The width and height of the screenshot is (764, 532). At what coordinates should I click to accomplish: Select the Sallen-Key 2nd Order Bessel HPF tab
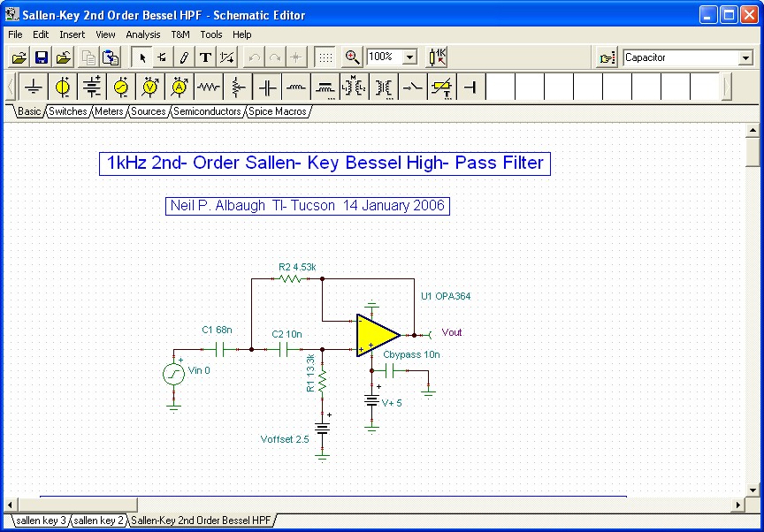coord(201,521)
